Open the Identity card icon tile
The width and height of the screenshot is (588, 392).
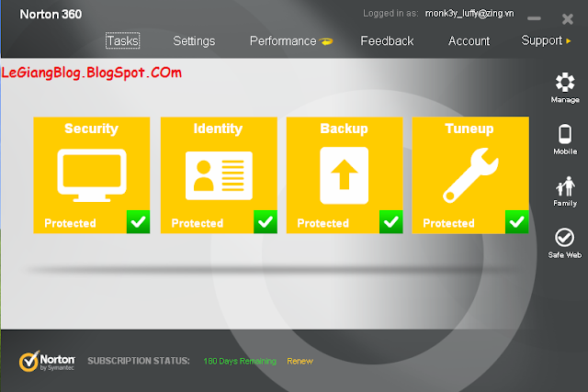(219, 175)
